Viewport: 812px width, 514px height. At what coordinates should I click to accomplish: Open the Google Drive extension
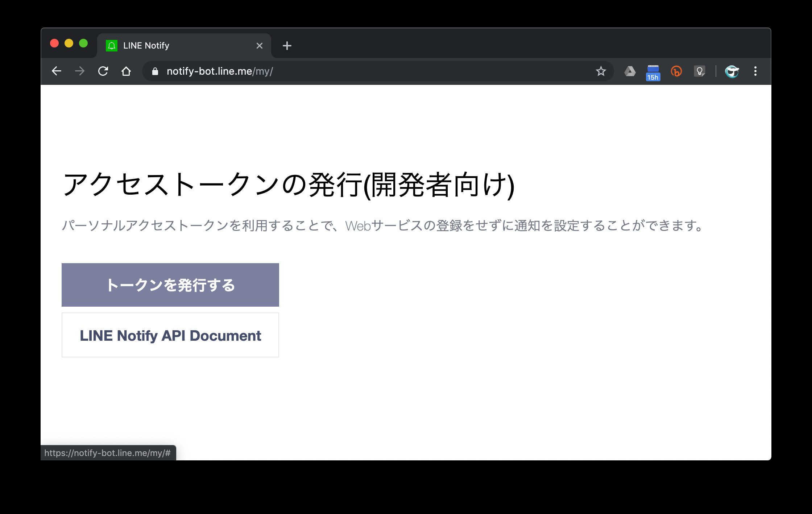click(x=630, y=71)
